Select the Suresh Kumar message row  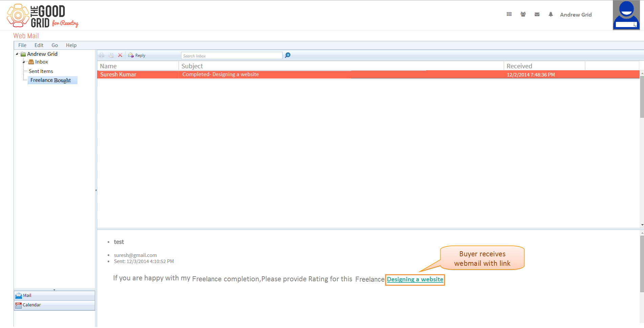click(368, 74)
